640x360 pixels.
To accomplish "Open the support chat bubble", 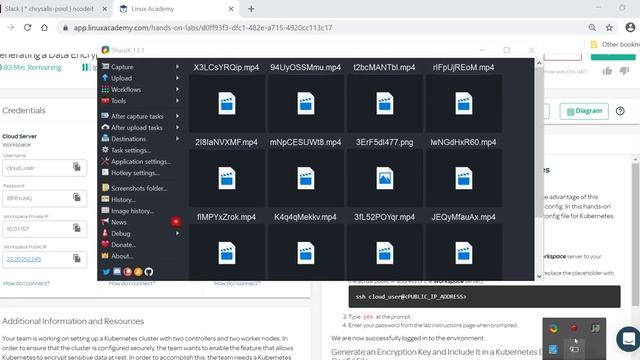I will [629, 339].
